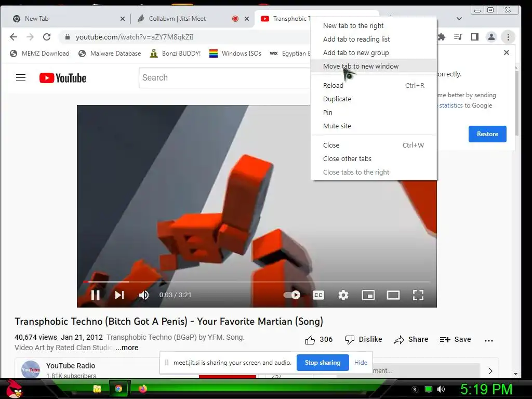Go fullscreen on the video
The height and width of the screenshot is (399, 532).
point(418,295)
